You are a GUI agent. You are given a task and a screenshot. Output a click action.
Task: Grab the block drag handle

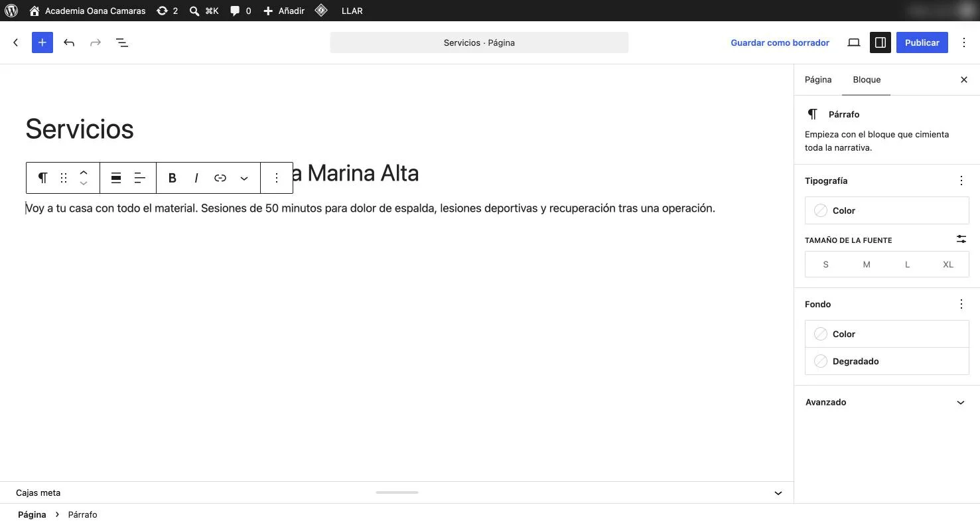[64, 178]
